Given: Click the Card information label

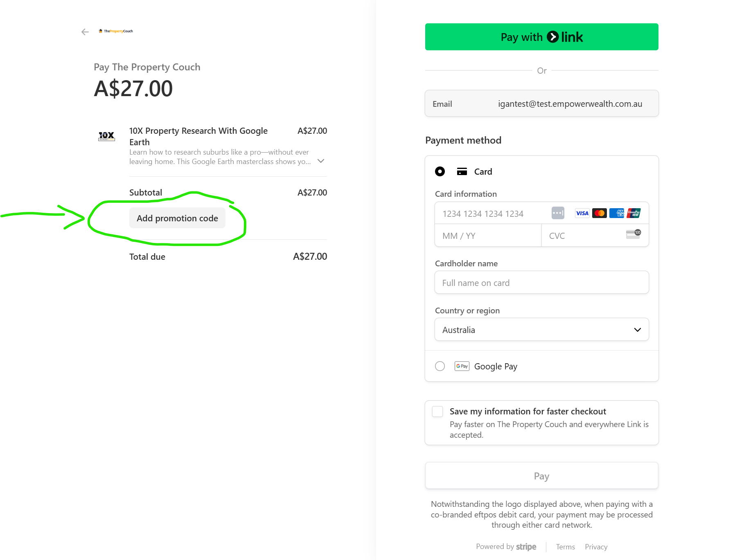Looking at the screenshot, I should pyautogui.click(x=466, y=194).
